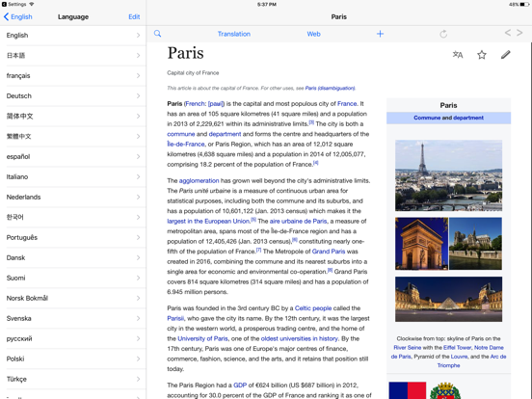The image size is (532, 399).
Task: Open the Web tab
Action: click(x=313, y=34)
